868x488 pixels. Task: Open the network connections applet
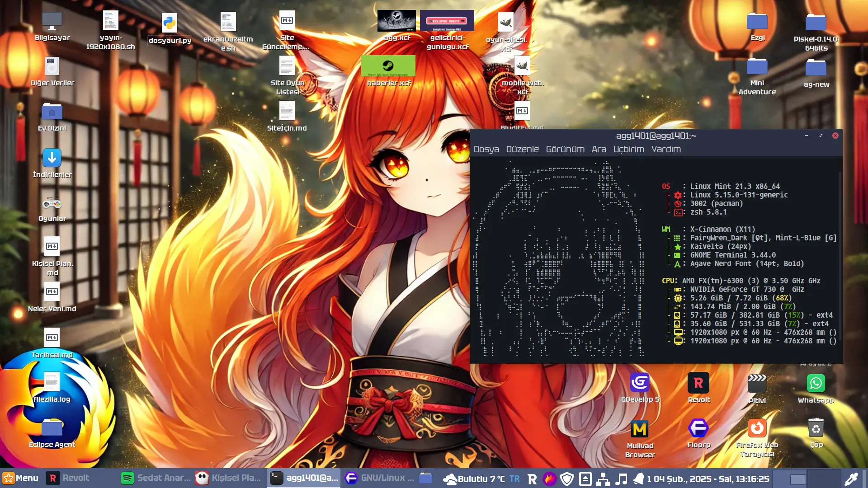pos(603,479)
